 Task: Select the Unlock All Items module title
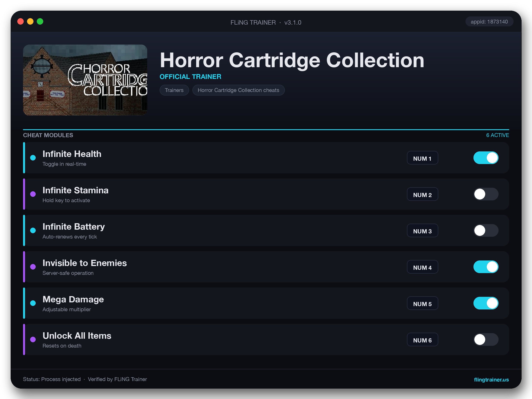click(77, 336)
